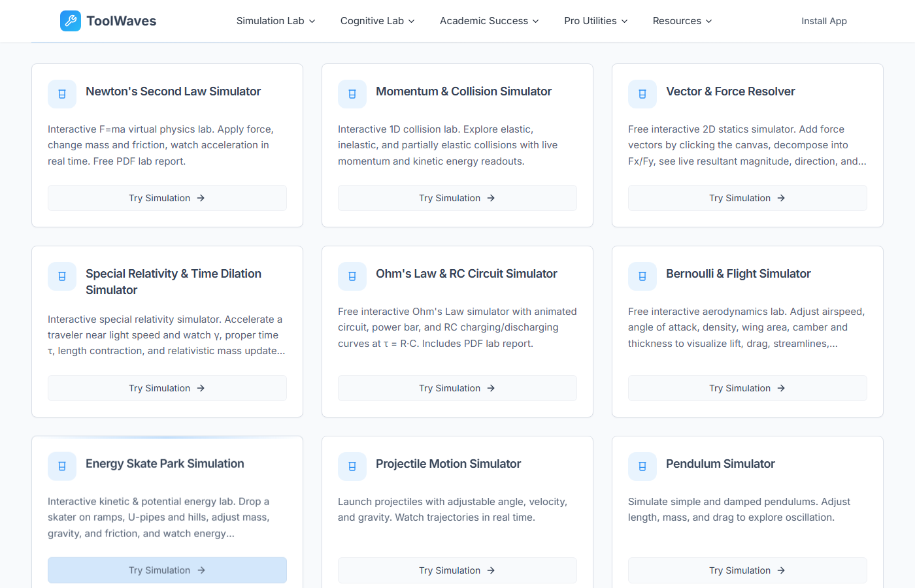The width and height of the screenshot is (915, 588).
Task: Open the Academic Success dropdown
Action: click(489, 21)
